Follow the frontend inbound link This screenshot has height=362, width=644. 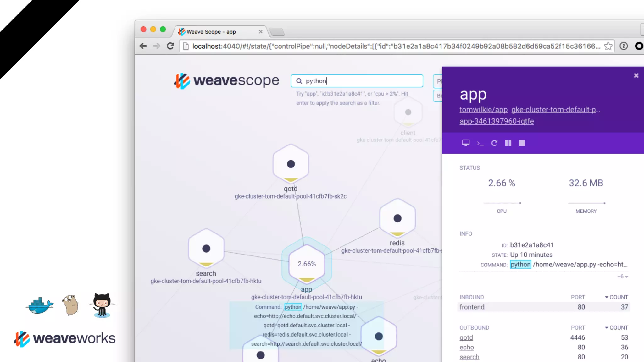click(472, 307)
